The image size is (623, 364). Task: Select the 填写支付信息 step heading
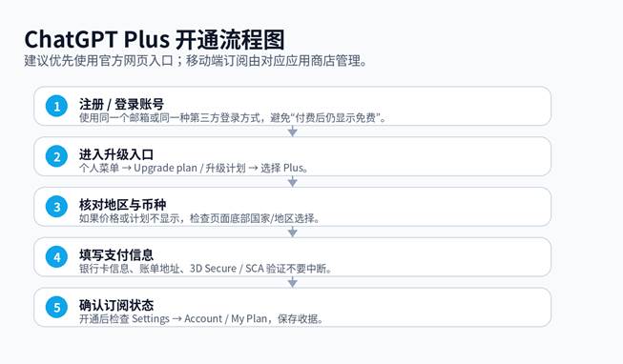116,254
